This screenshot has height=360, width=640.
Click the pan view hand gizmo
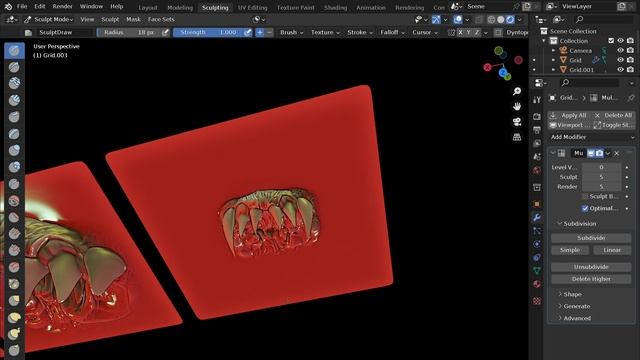[517, 106]
